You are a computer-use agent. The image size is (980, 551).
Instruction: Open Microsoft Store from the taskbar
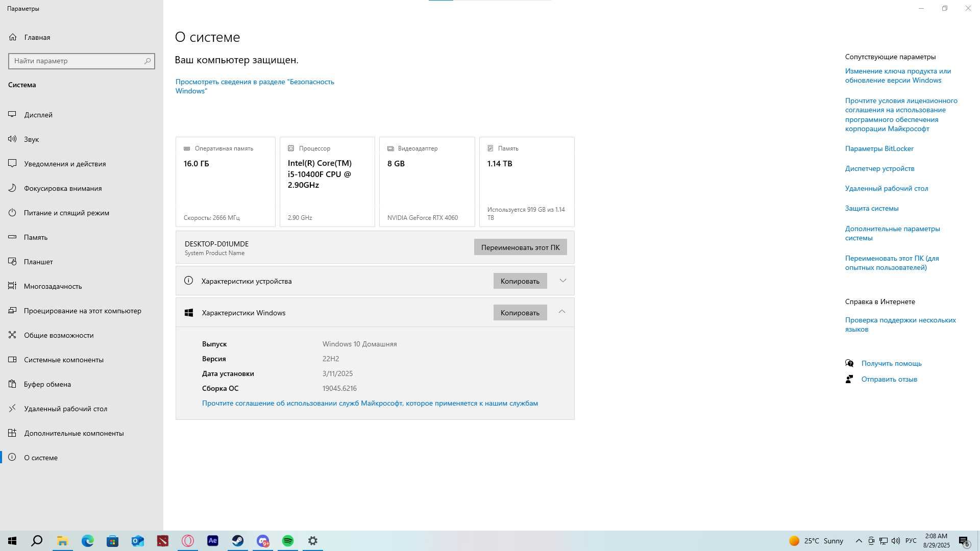(113, 541)
